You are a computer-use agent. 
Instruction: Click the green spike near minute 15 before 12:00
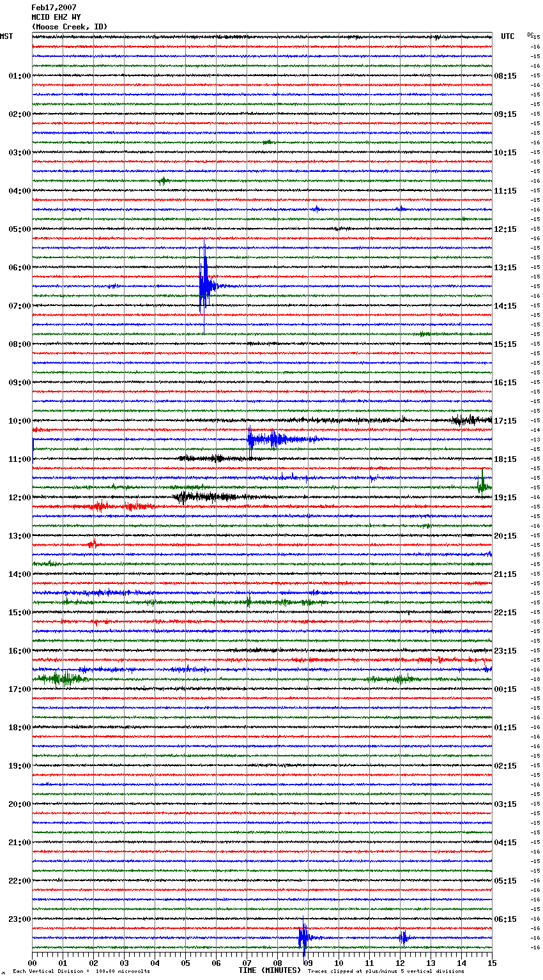(482, 483)
